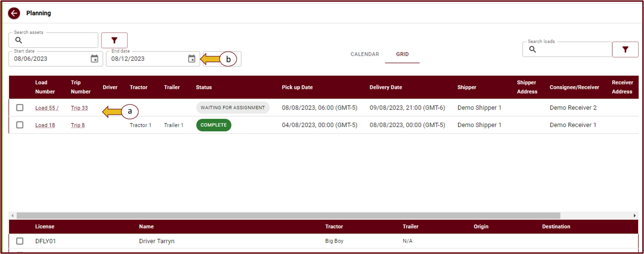Open the End date calendar picker
Image resolution: width=644 pixels, height=254 pixels.
click(x=192, y=59)
